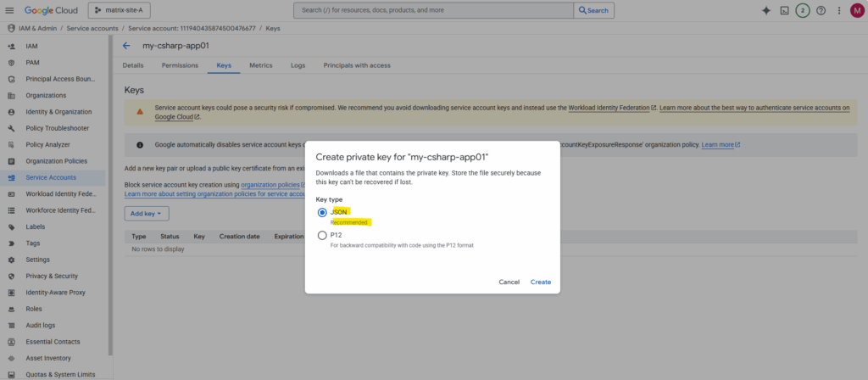Click the notifications badge showing 2
This screenshot has height=380, width=868.
pos(803,10)
